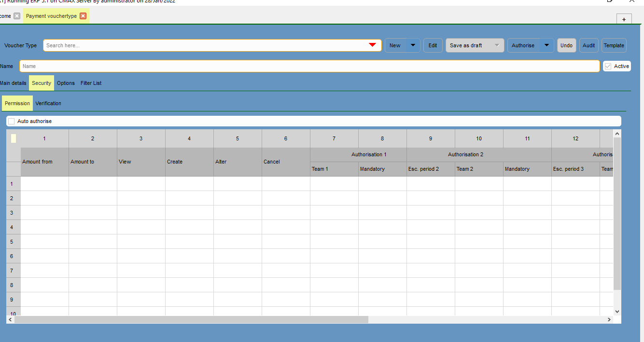Select row header 9 in the grid
The width and height of the screenshot is (644, 342).
click(13, 300)
